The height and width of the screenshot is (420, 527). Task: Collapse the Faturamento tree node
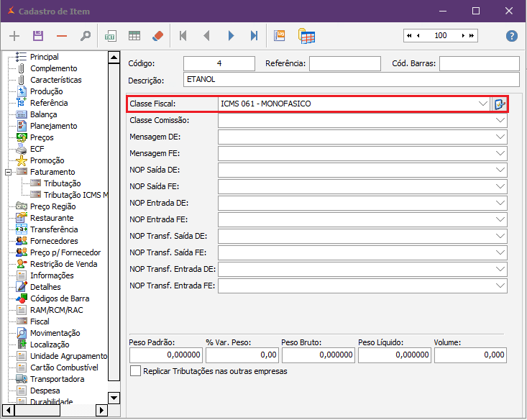[x=9, y=172]
